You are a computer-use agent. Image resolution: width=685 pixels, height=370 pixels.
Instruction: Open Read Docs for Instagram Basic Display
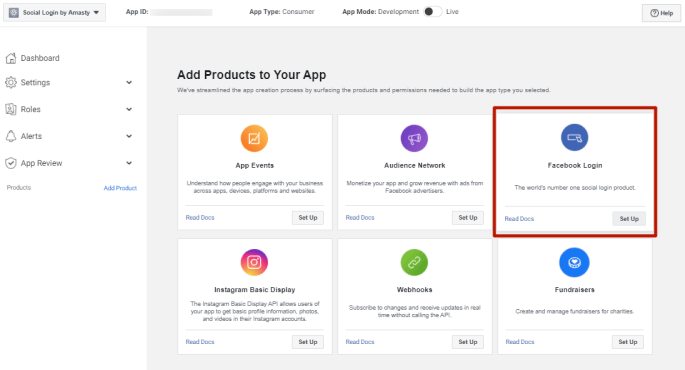200,342
